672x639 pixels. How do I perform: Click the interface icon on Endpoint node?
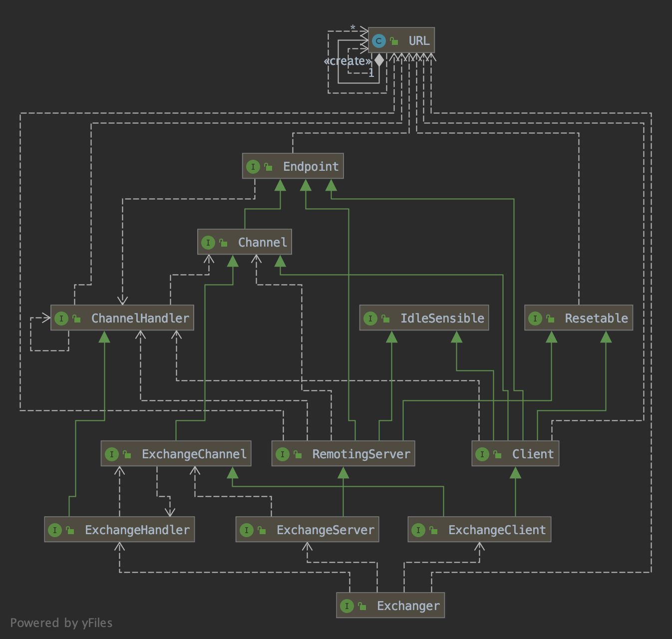click(x=253, y=167)
